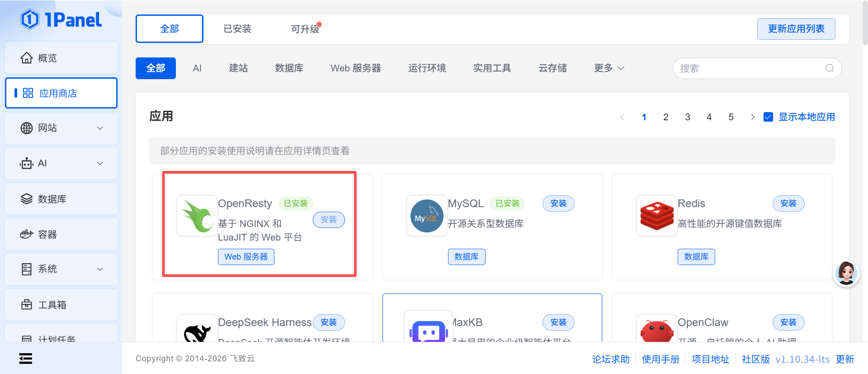Click the OpenResty app logo
Screen dimensions: 868x374
click(x=197, y=216)
